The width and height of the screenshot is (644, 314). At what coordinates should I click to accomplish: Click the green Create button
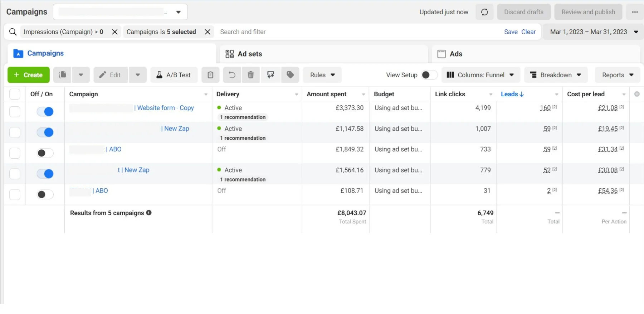(x=29, y=75)
